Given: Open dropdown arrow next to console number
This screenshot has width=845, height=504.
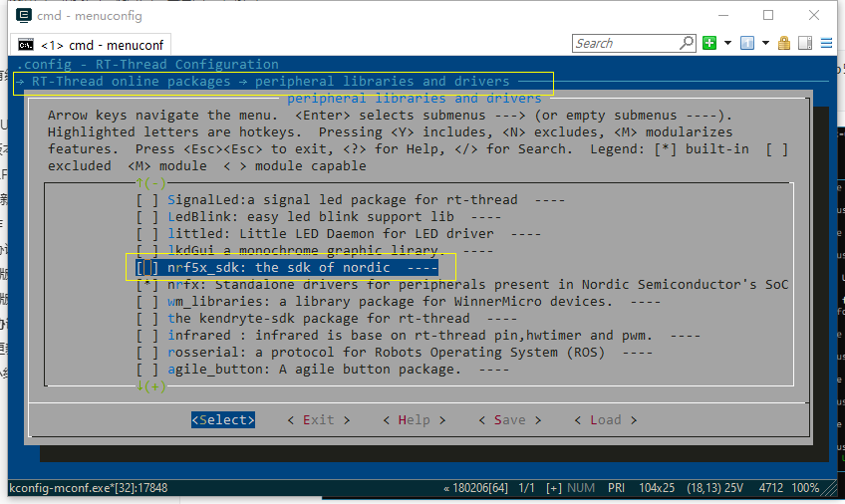Looking at the screenshot, I should (765, 43).
